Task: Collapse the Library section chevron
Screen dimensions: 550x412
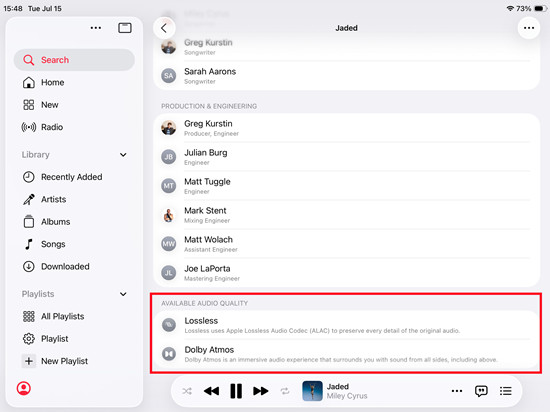Action: pyautogui.click(x=123, y=155)
